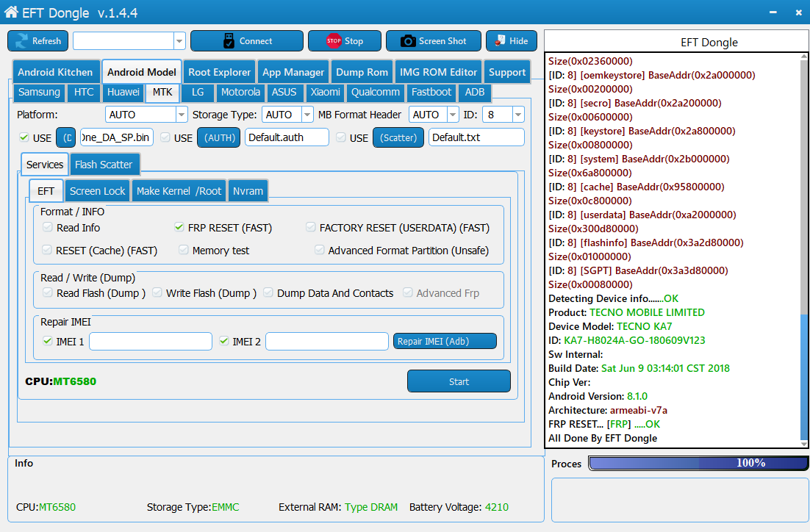
Task: Toggle RESET (Cache) (FAST) checkbox
Action: (47, 250)
